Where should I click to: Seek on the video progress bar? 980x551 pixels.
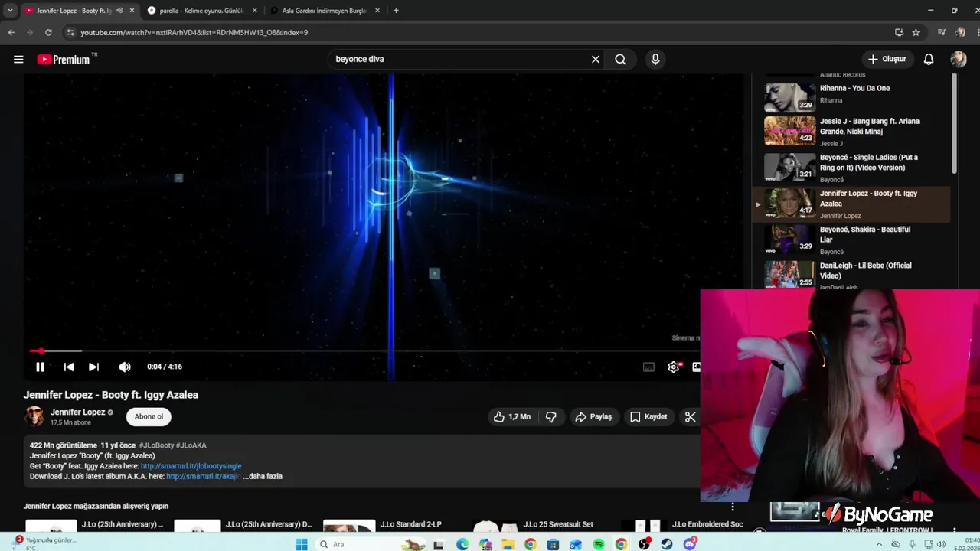point(364,350)
